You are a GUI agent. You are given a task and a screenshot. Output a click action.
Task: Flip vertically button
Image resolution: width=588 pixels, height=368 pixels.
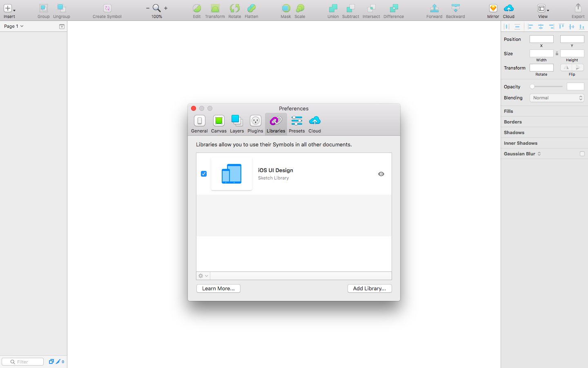tap(578, 68)
